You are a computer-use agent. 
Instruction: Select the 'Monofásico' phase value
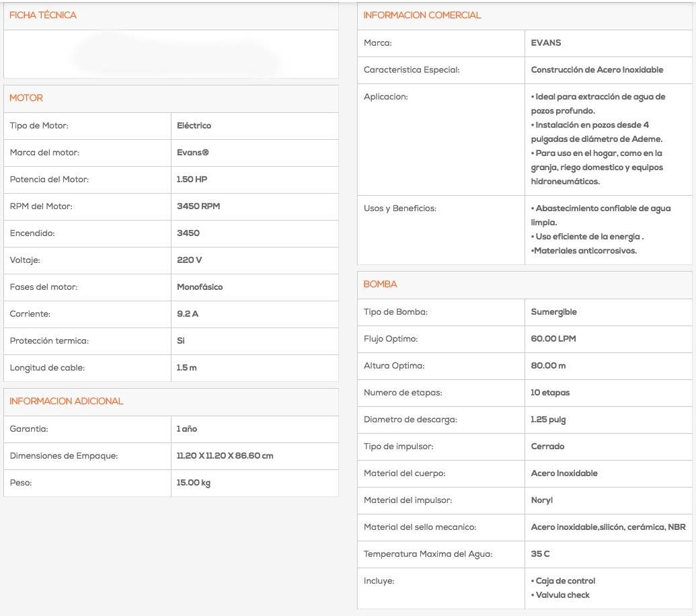click(200, 287)
